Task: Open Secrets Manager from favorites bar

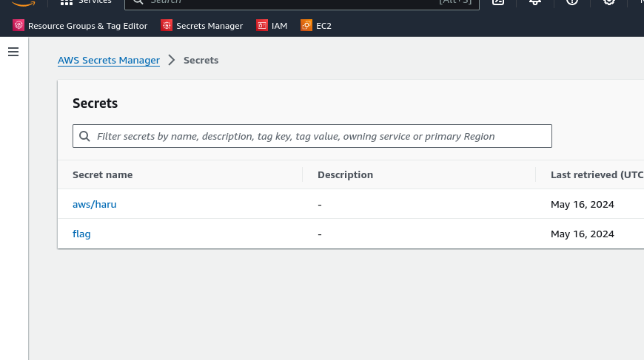Action: click(x=202, y=26)
